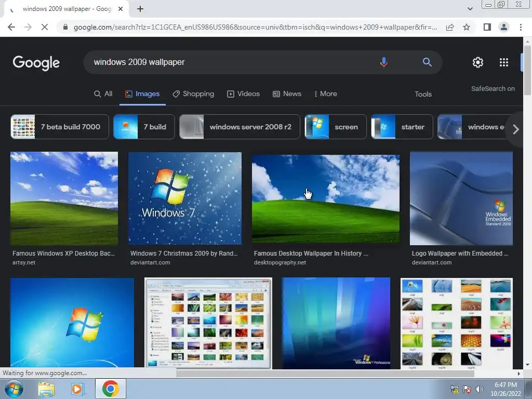532x399 pixels.
Task: Open the Windows 7 blue logo wallpaper
Action: click(x=72, y=323)
